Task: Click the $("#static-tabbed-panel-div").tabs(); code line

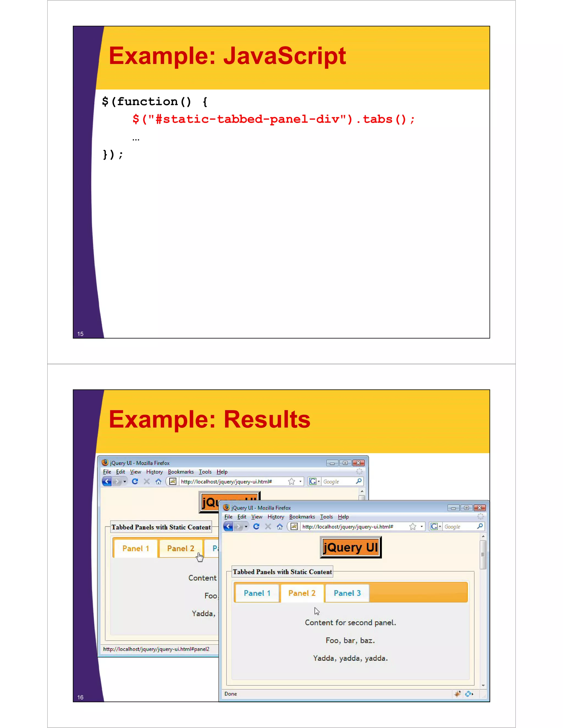Action: pyautogui.click(x=274, y=119)
